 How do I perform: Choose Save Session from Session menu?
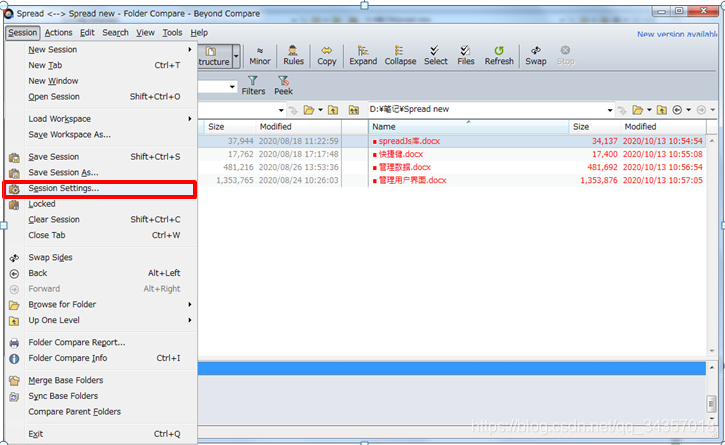100,157
